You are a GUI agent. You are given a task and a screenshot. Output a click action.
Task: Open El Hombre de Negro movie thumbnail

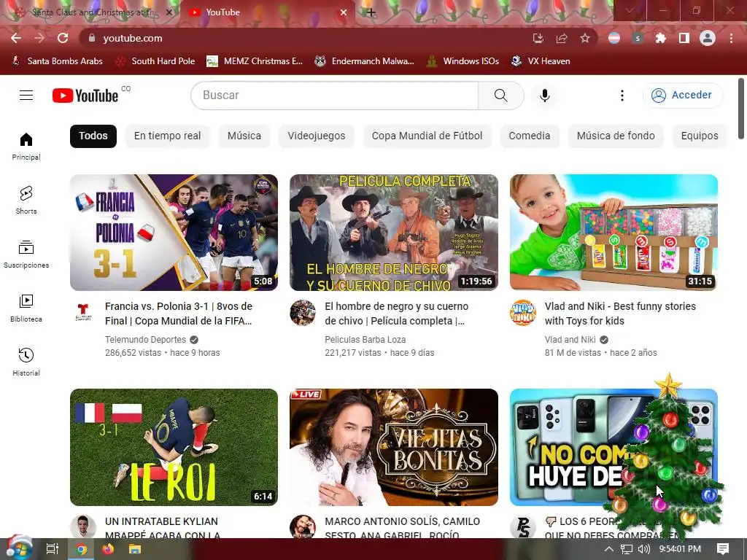[393, 233]
